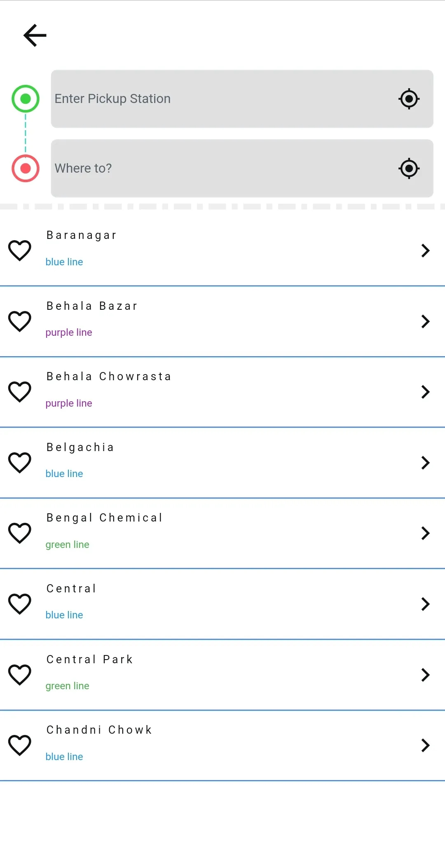Focus the Enter Pickup Station field

242,99
